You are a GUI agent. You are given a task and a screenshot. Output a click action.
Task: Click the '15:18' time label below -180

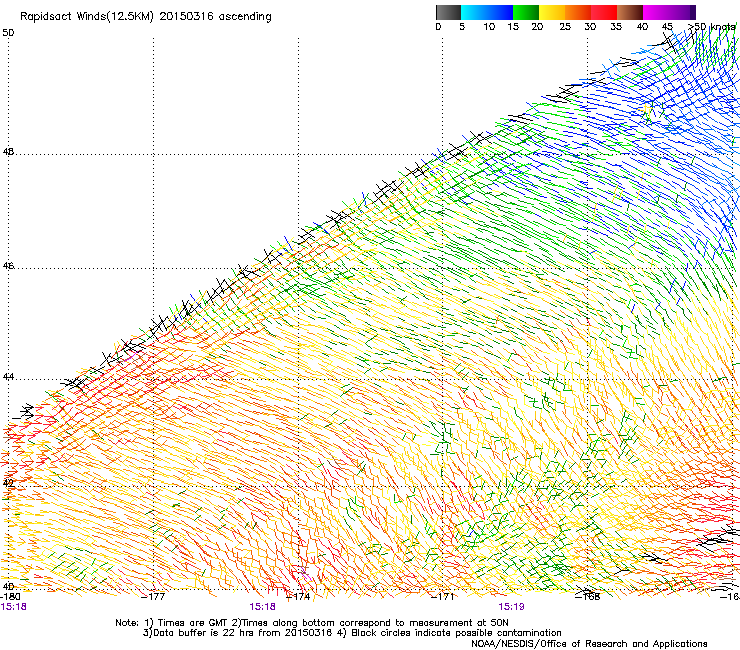[14, 607]
